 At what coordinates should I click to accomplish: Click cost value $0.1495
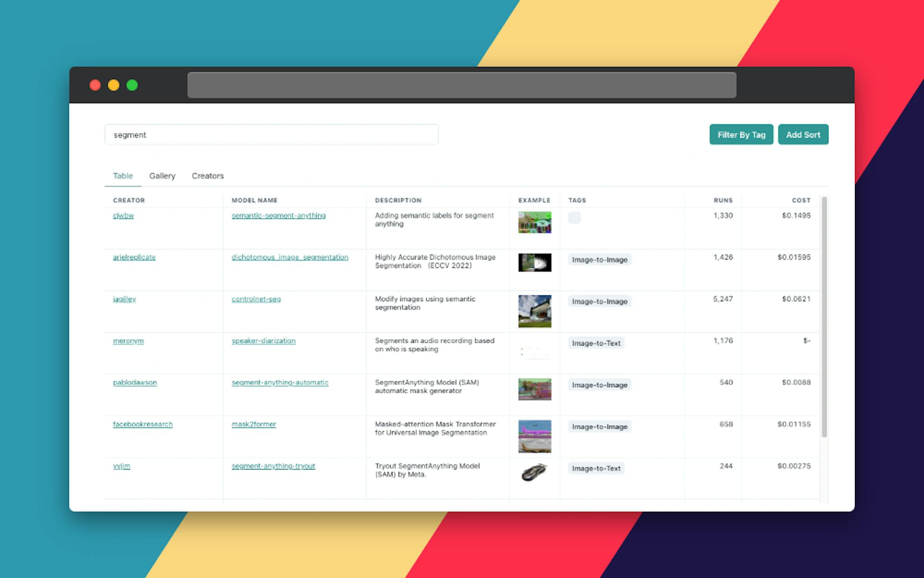click(x=796, y=215)
